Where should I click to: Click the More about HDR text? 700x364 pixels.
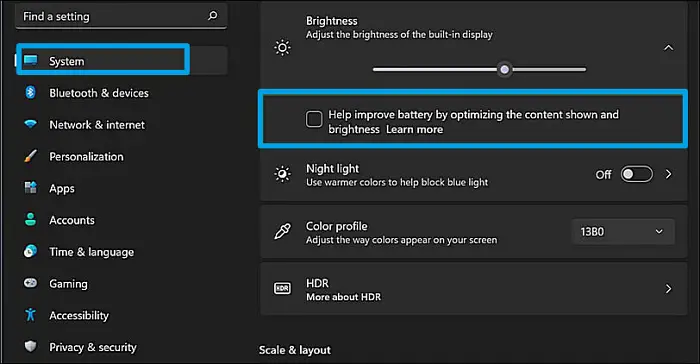(343, 297)
